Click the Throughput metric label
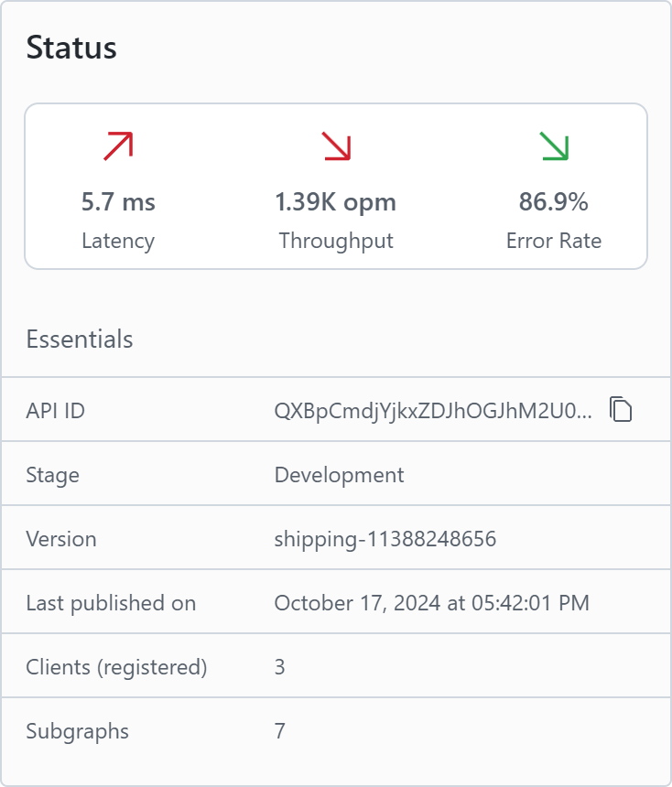The image size is (672, 787). 336,241
